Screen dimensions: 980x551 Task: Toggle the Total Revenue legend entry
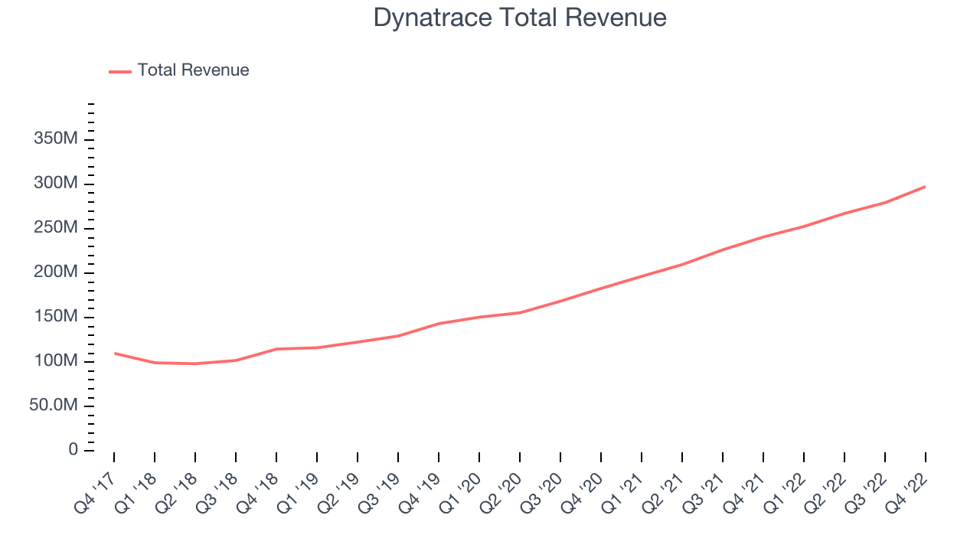pyautogui.click(x=192, y=70)
